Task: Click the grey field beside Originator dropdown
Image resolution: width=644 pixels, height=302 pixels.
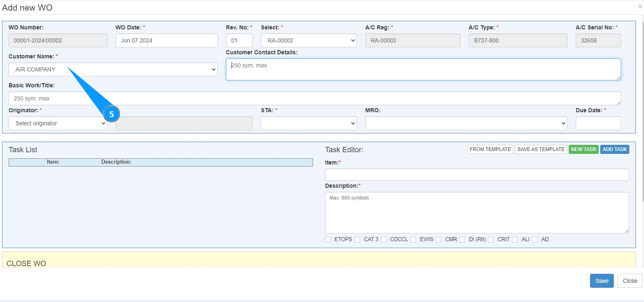Action: coord(184,123)
